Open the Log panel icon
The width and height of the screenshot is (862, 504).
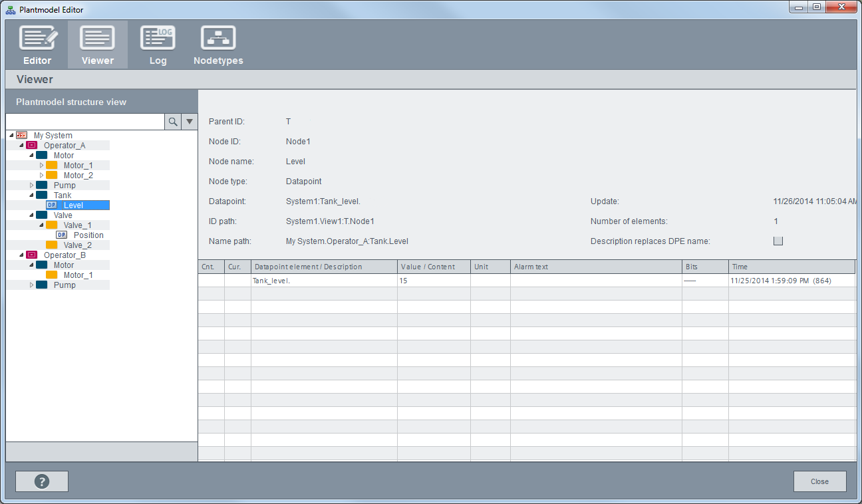coord(158,39)
